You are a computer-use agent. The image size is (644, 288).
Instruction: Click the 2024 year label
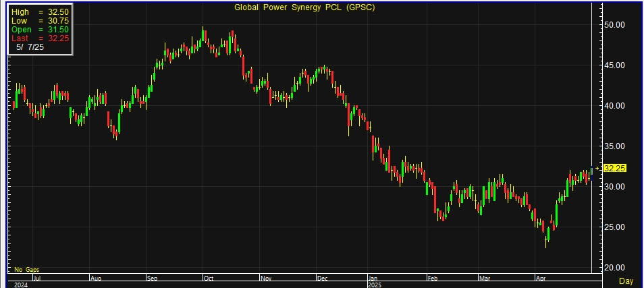pyautogui.click(x=20, y=285)
